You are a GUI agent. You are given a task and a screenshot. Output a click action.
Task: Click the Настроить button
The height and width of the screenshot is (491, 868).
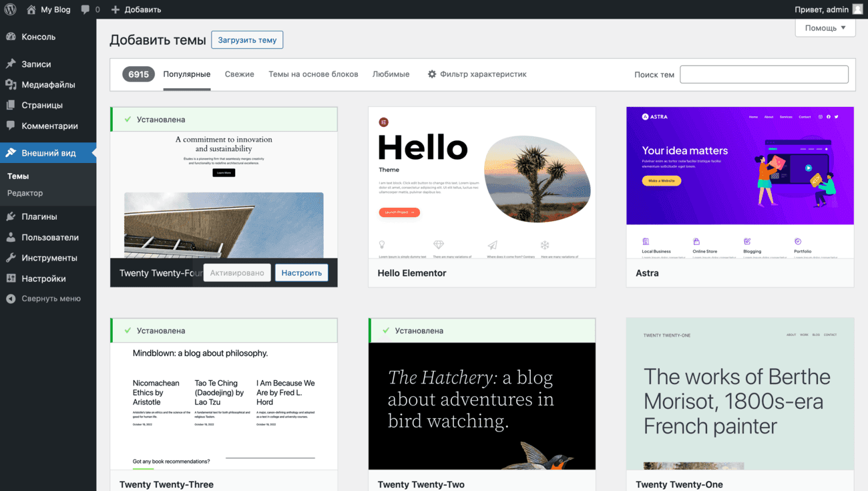[302, 273]
